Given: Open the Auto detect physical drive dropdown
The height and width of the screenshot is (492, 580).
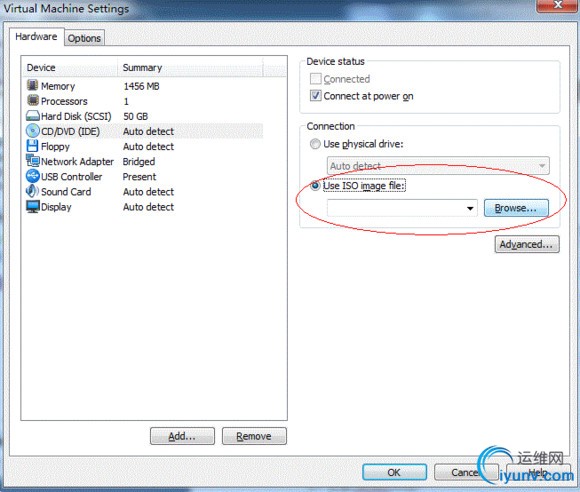Looking at the screenshot, I should [x=438, y=166].
